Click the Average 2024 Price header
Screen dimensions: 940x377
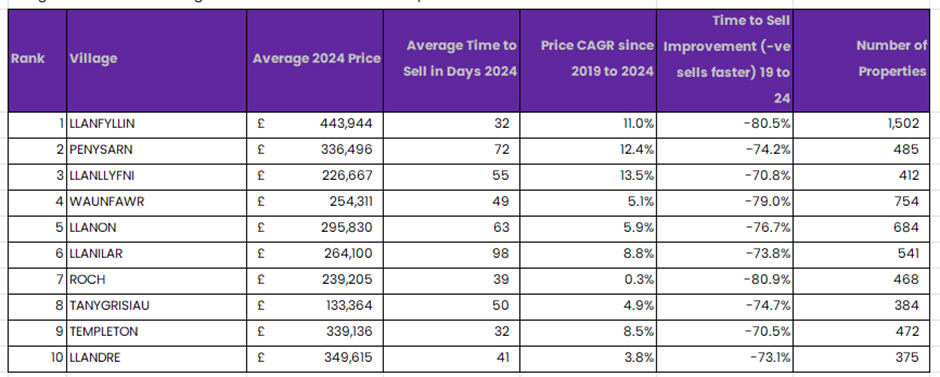point(315,61)
